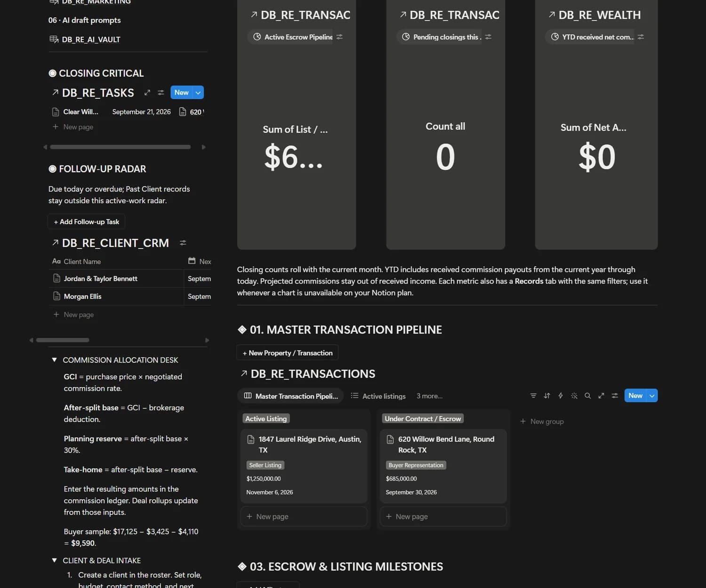Click New Property / Transaction button
The width and height of the screenshot is (706, 588).
(287, 353)
